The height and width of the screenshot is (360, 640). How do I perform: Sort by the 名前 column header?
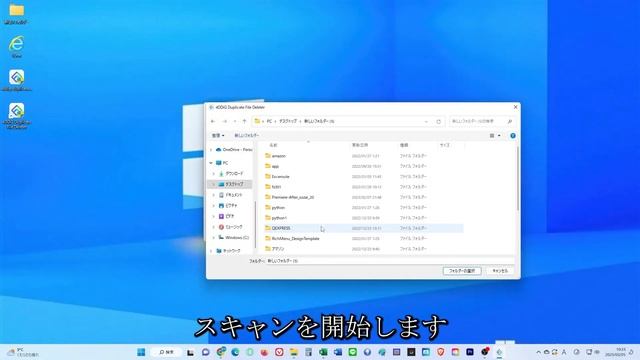pos(273,145)
